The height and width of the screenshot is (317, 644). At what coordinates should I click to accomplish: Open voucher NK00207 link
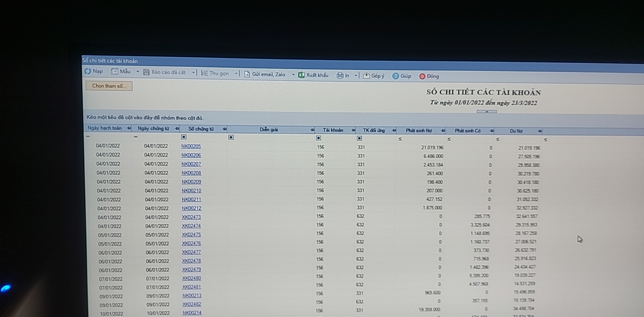[191, 164]
